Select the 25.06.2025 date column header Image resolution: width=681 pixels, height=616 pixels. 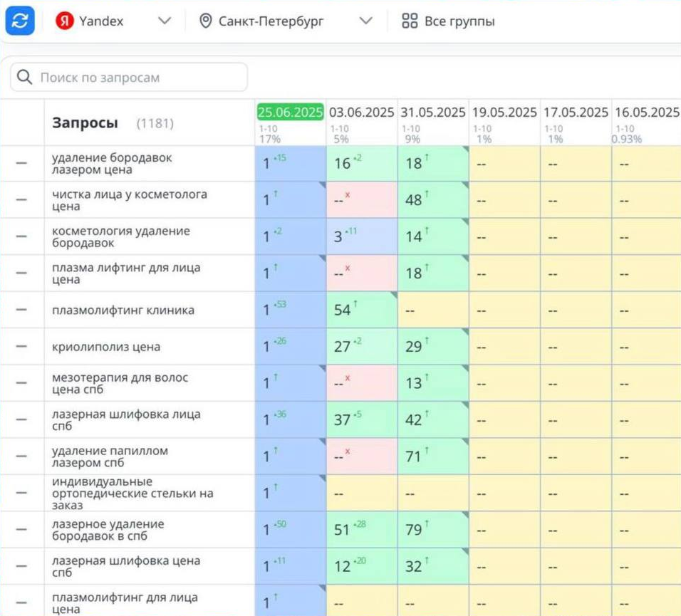point(290,112)
